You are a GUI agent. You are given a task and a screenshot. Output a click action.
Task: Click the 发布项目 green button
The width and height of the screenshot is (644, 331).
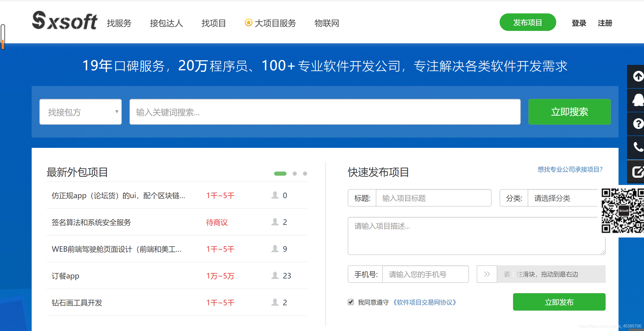pos(527,22)
